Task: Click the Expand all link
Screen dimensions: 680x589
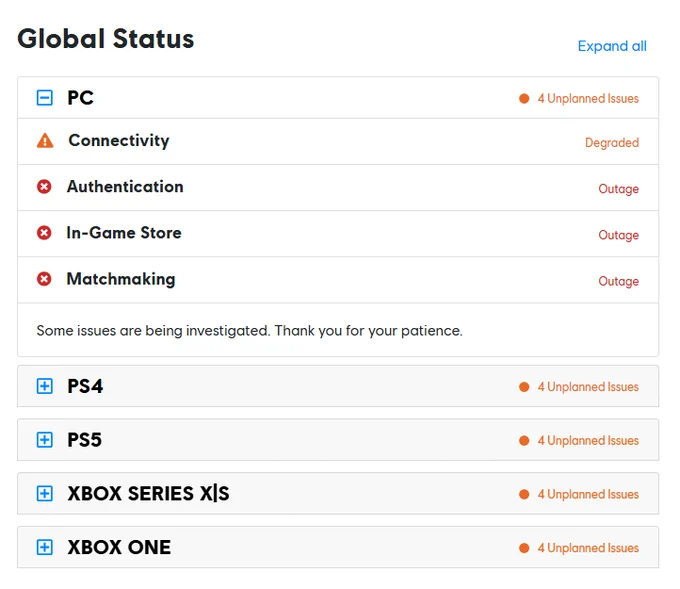Action: click(x=612, y=46)
